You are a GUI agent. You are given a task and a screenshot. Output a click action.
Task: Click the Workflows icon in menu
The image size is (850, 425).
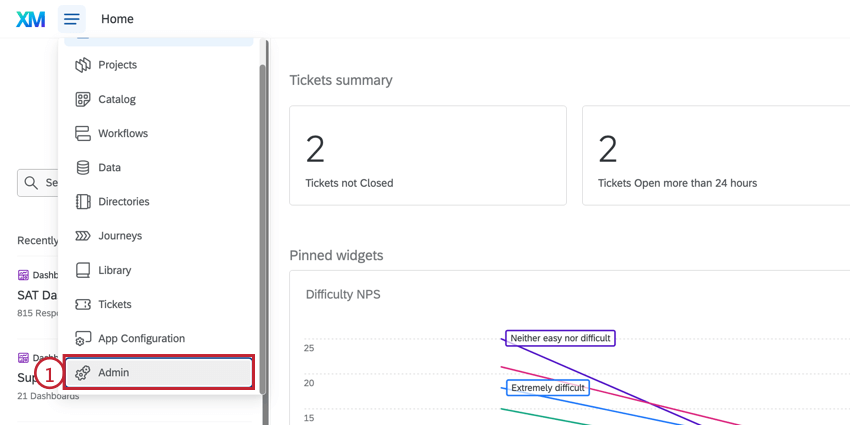click(83, 133)
